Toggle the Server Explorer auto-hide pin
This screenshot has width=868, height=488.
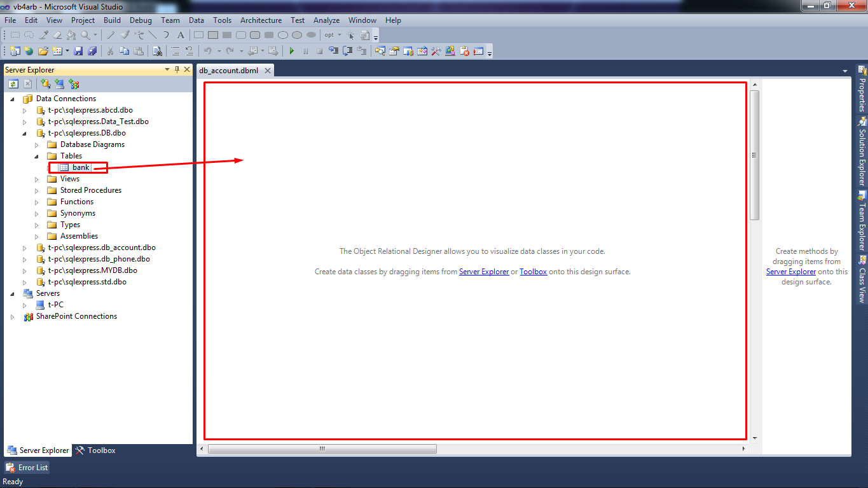pos(177,69)
